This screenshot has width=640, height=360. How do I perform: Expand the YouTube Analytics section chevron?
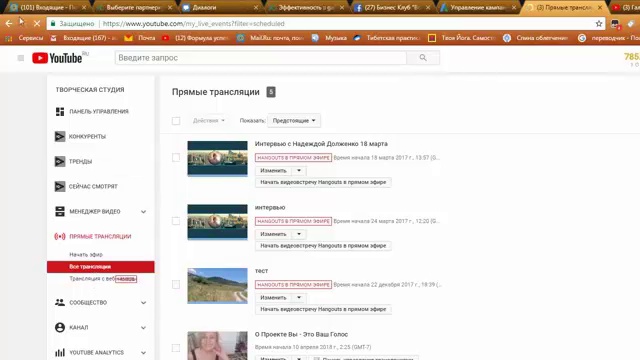coord(143,353)
